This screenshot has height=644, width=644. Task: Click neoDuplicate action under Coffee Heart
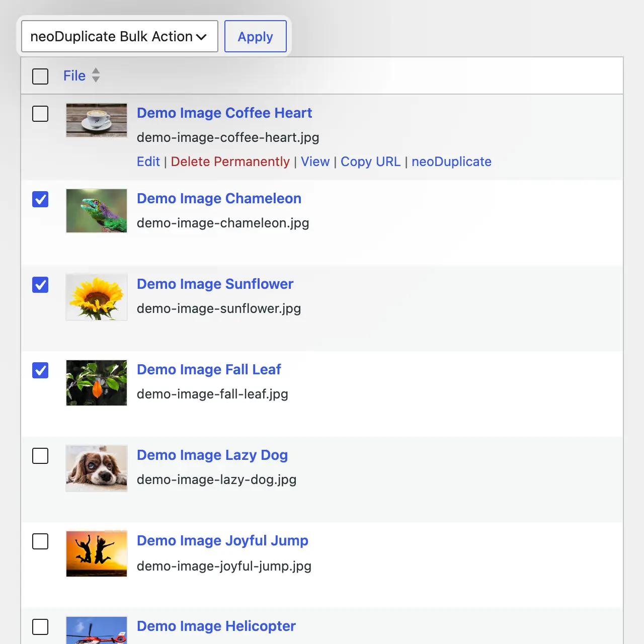[452, 162]
